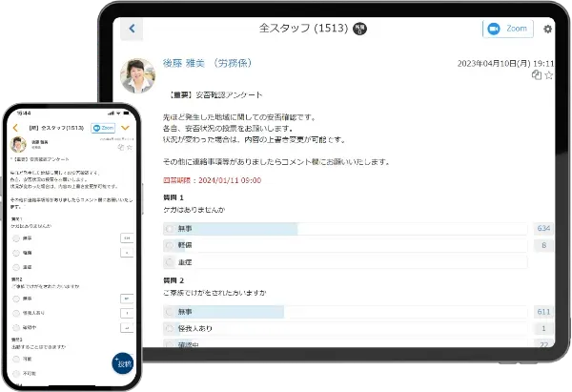
Task: Select 軽傷 radio under 質問1 on phone
Action: pyautogui.click(x=16, y=253)
